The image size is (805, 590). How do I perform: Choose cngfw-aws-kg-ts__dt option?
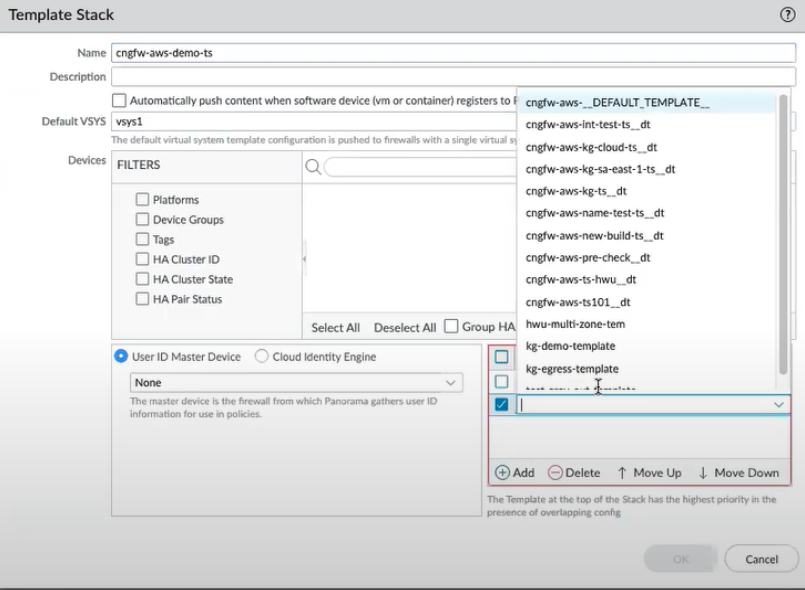647,192
